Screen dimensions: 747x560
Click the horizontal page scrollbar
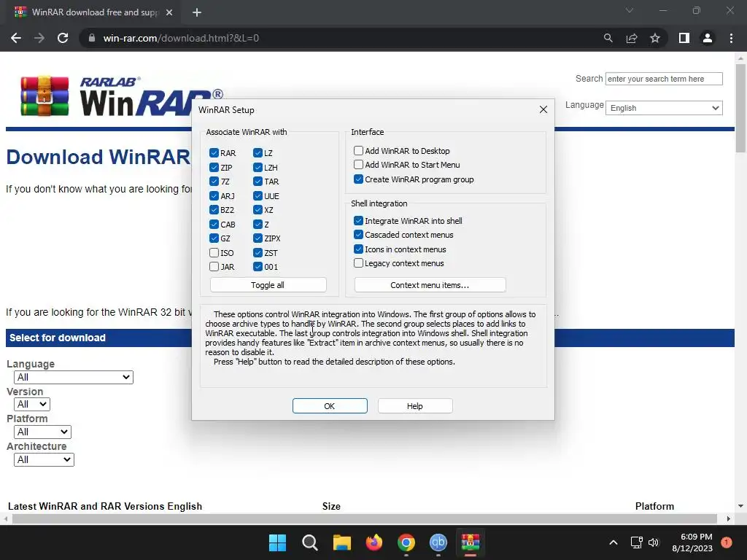pyautogui.click(x=365, y=518)
